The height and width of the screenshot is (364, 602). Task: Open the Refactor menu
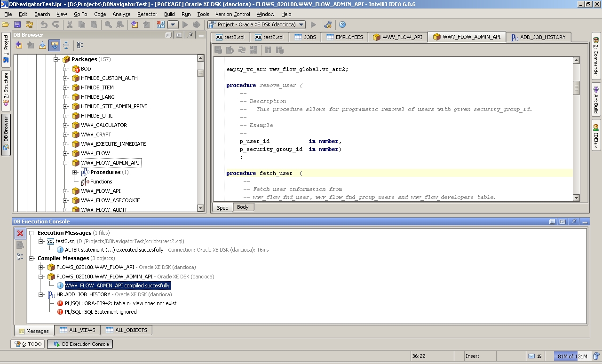pyautogui.click(x=147, y=14)
